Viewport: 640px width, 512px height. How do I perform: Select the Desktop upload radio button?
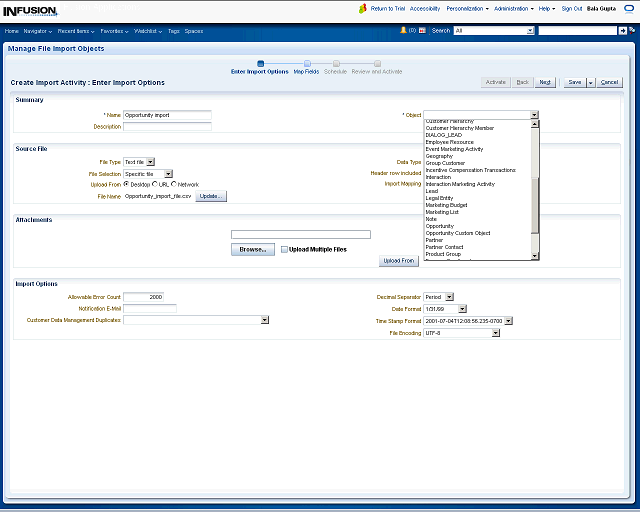tap(126, 184)
